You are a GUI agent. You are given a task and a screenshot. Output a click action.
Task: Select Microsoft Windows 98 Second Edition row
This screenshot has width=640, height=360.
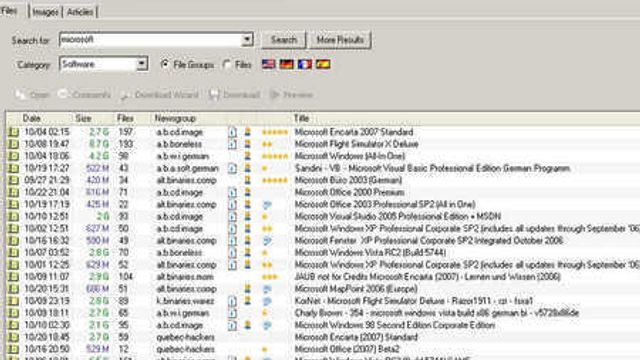[322, 325]
